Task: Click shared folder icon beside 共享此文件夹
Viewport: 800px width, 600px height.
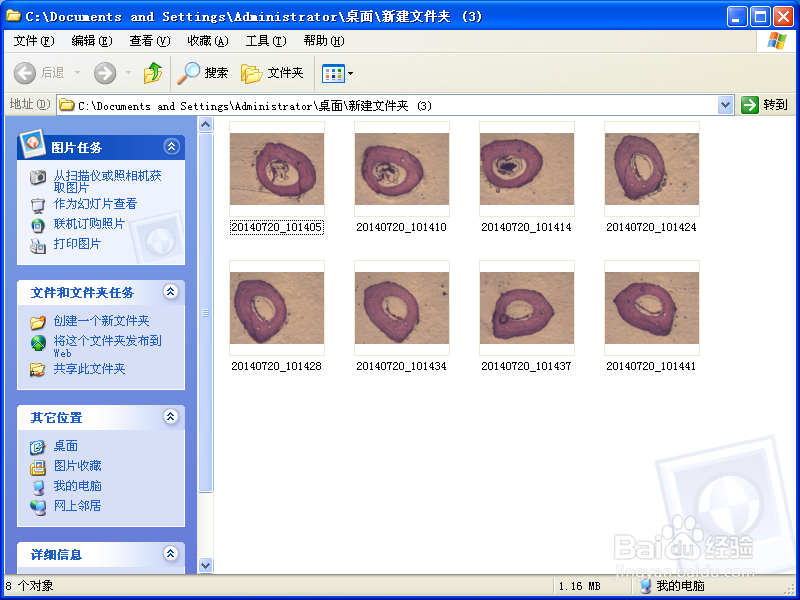Action: click(38, 369)
